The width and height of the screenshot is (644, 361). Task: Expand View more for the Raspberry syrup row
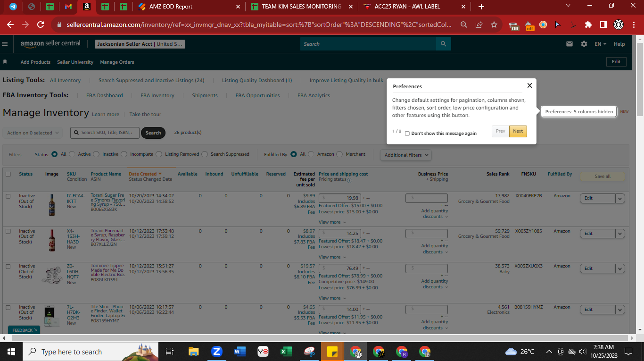click(x=332, y=257)
